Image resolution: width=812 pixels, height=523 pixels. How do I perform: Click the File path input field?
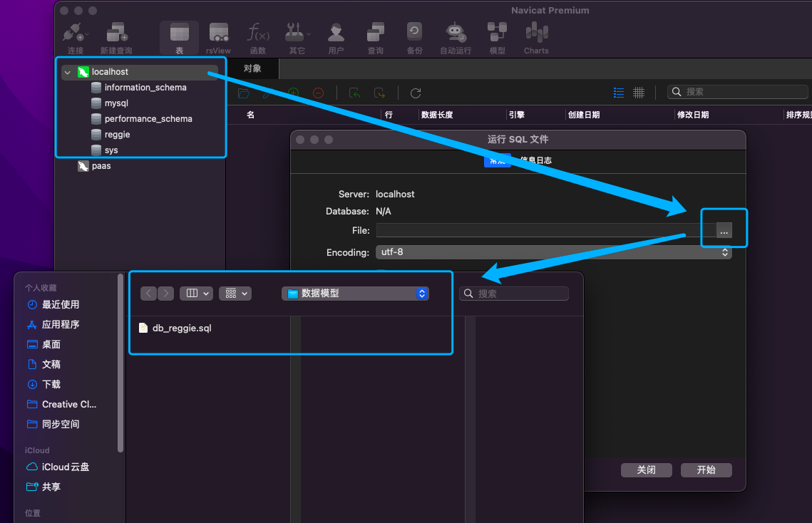point(546,230)
